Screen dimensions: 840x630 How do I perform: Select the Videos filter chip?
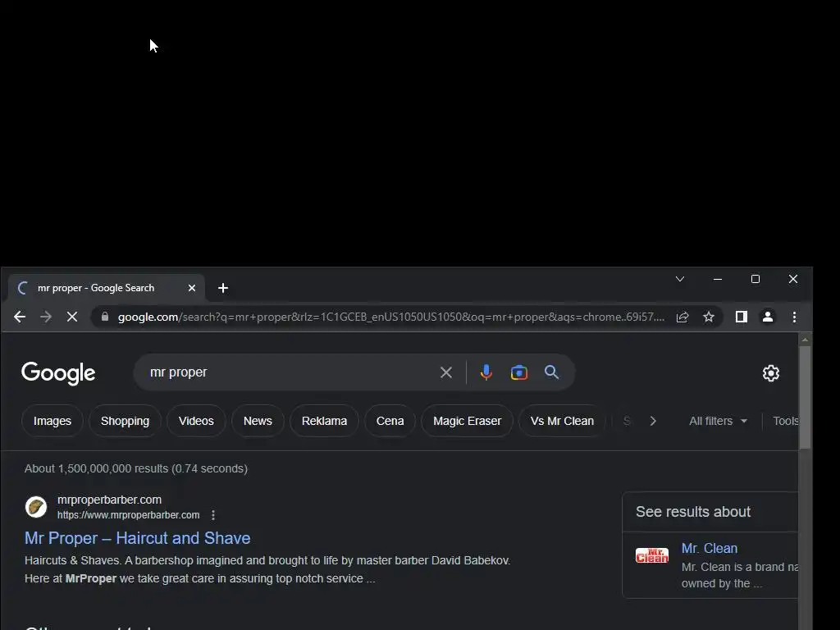pyautogui.click(x=196, y=421)
